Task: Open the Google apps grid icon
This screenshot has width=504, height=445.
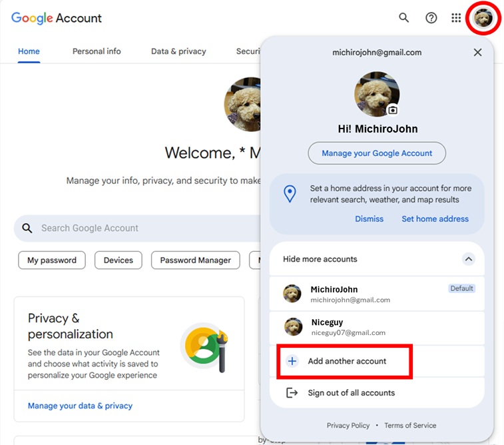Action: click(456, 18)
